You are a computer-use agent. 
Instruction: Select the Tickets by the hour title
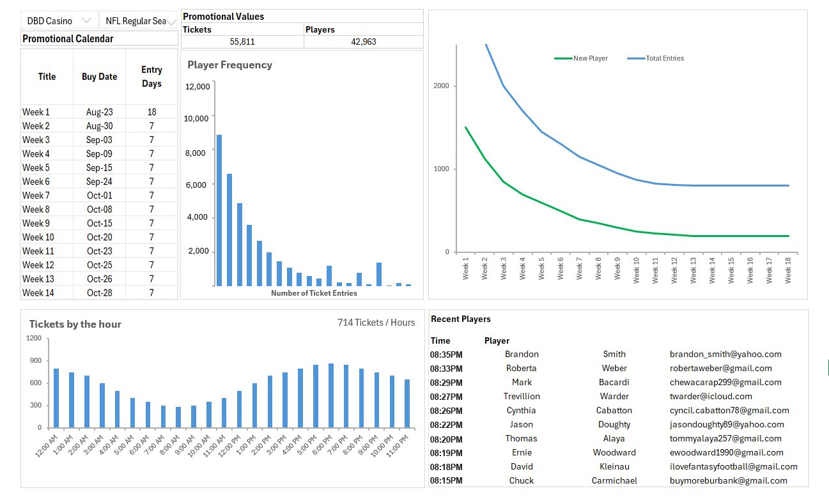[x=75, y=324]
